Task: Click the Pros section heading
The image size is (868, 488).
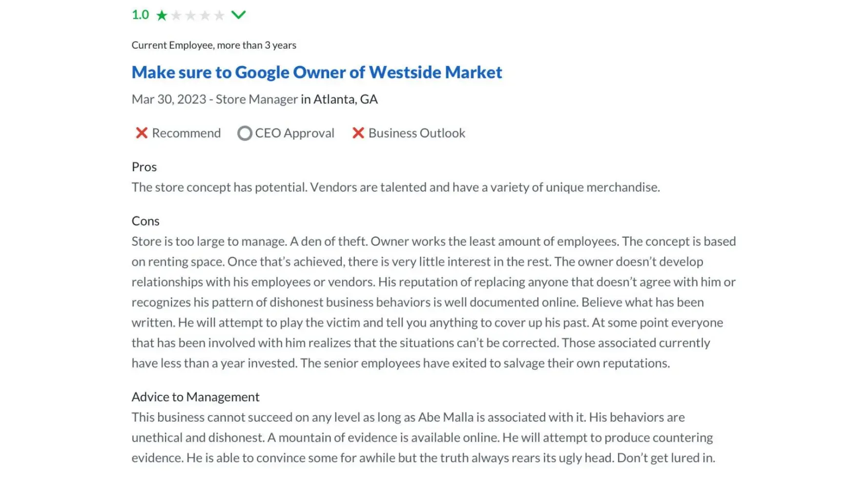Action: pyautogui.click(x=144, y=167)
